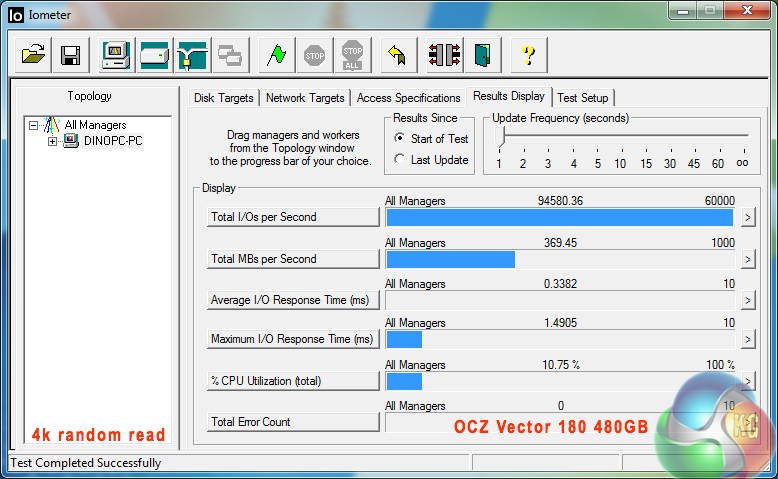Image resolution: width=778 pixels, height=479 pixels.
Task: Click the 60000 scale maximum value
Action: click(719, 201)
